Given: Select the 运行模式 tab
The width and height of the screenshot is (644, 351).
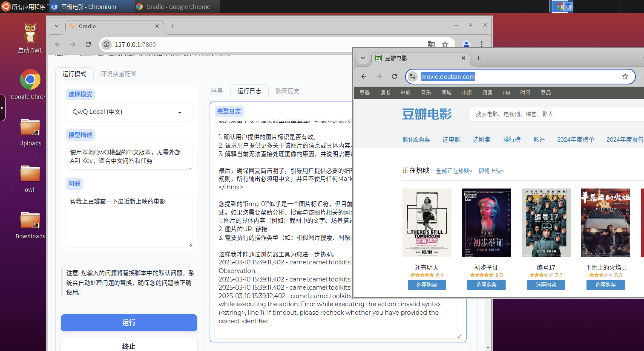Looking at the screenshot, I should tap(74, 74).
